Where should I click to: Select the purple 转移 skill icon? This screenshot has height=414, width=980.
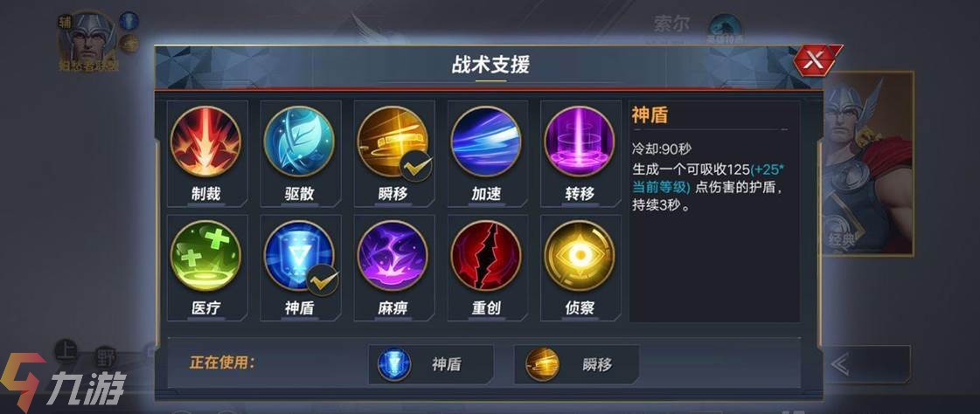click(x=580, y=141)
